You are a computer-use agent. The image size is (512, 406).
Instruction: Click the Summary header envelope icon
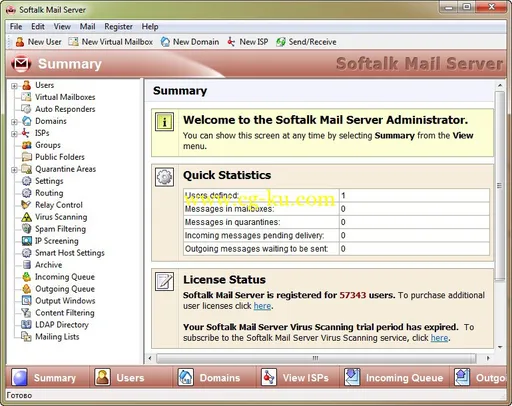click(21, 64)
